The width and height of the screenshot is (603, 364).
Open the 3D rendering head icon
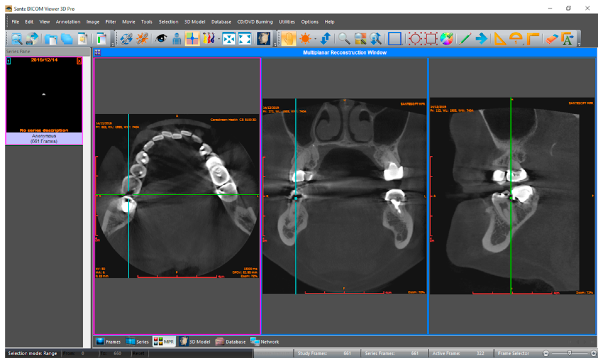pyautogui.click(x=263, y=38)
